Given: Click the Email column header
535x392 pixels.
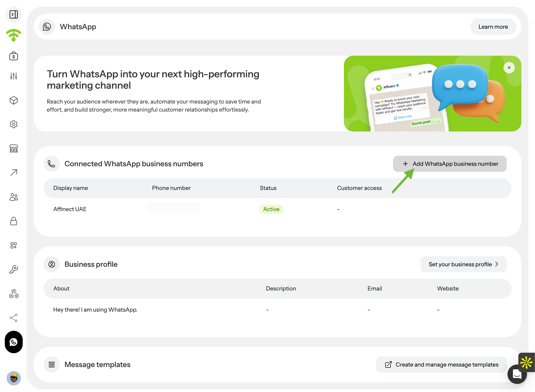Looking at the screenshot, I should click(375, 288).
